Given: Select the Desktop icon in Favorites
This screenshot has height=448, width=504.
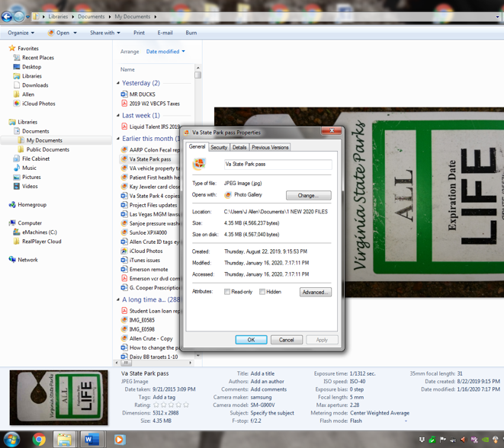Looking at the screenshot, I should 17,67.
